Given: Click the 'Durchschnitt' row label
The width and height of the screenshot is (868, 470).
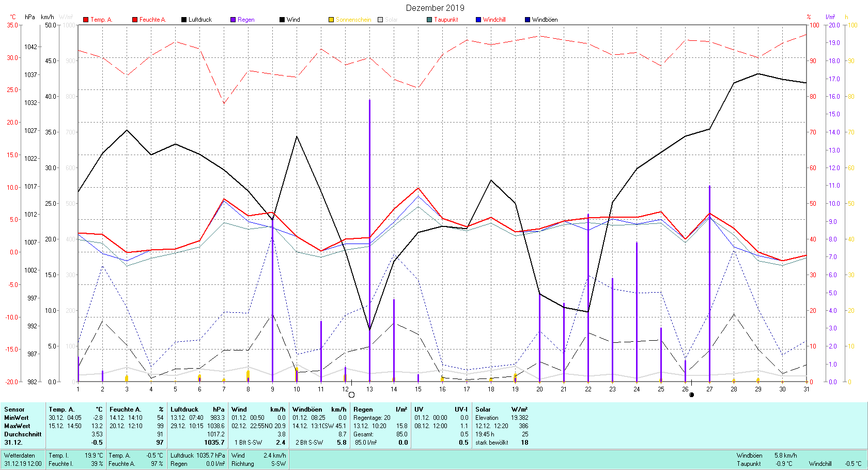Looking at the screenshot, I should [x=23, y=434].
